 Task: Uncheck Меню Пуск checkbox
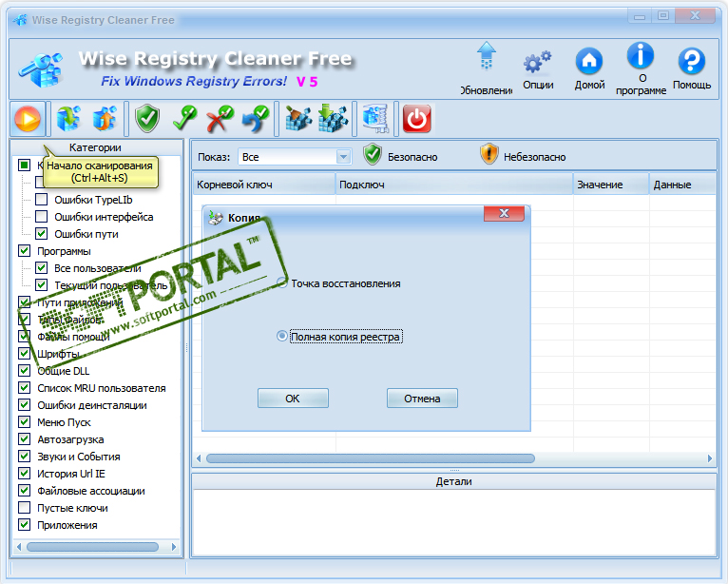(24, 422)
